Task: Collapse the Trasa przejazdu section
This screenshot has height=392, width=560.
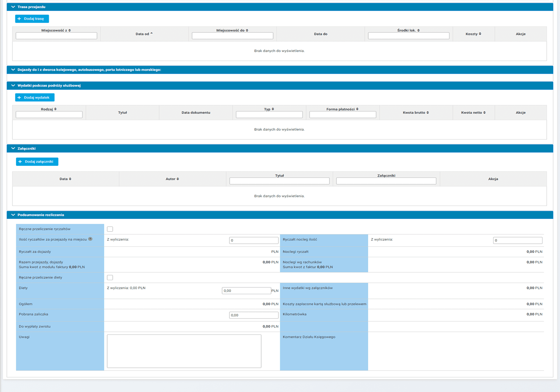Action: 13,7
